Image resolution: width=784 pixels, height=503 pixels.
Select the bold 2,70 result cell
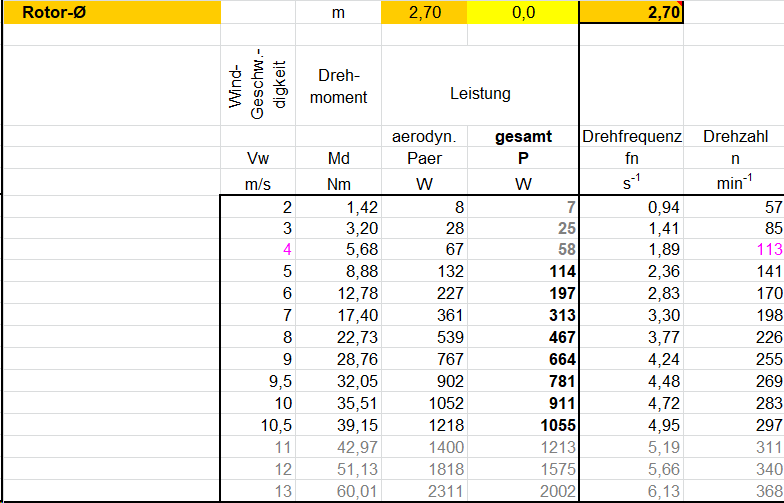[631, 12]
